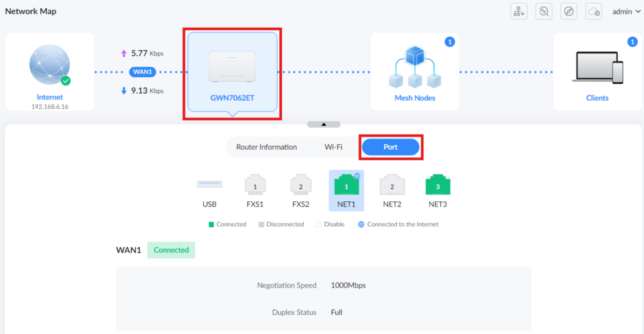
Task: Select the GWN7062ET router card
Action: [233, 72]
